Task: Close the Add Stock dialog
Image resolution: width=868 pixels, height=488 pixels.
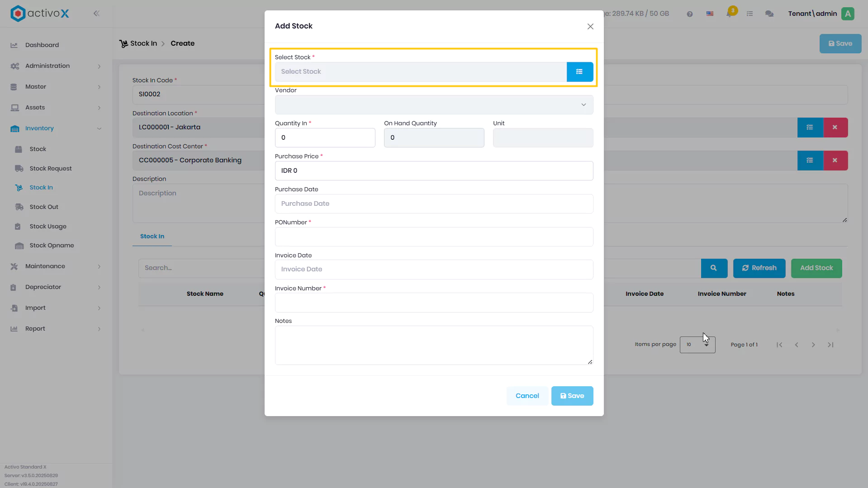Action: point(590,27)
